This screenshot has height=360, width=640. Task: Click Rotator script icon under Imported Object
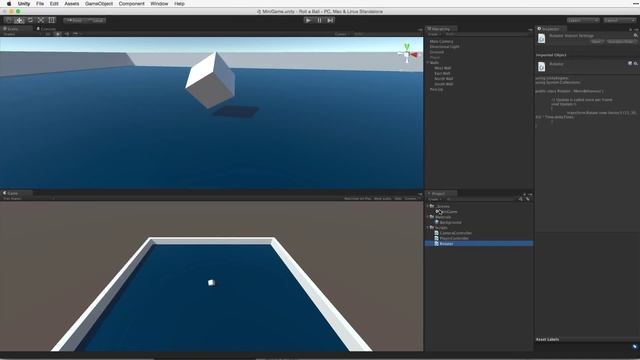[541, 67]
